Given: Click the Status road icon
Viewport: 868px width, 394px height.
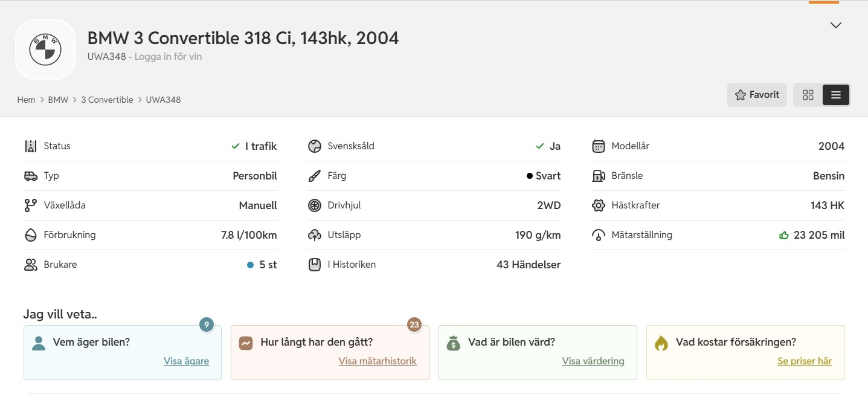Looking at the screenshot, I should click(x=31, y=146).
